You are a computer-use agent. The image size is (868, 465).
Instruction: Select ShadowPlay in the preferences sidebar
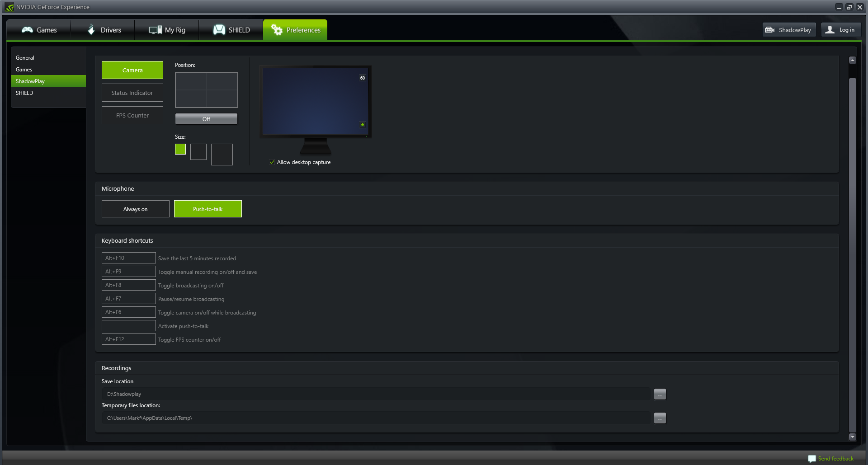click(x=48, y=81)
